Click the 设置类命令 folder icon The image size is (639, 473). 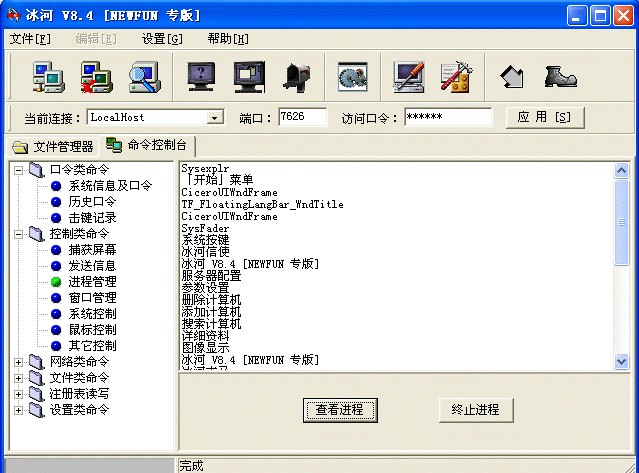coord(36,410)
